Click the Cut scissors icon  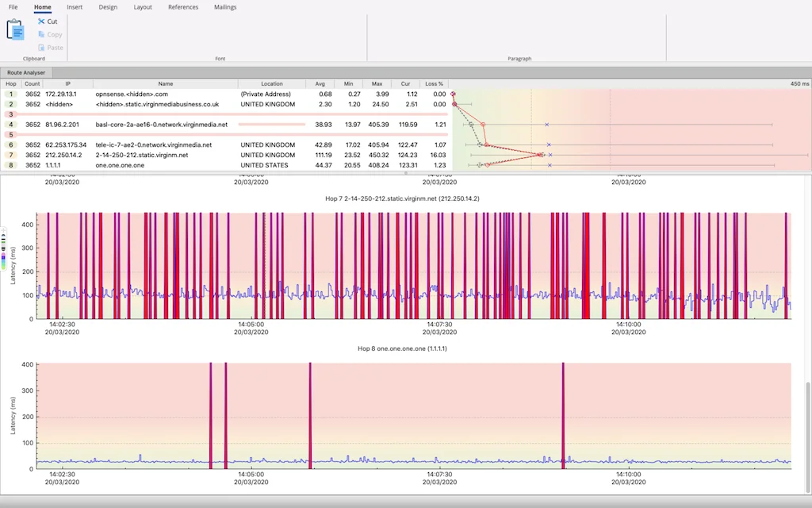[41, 21]
